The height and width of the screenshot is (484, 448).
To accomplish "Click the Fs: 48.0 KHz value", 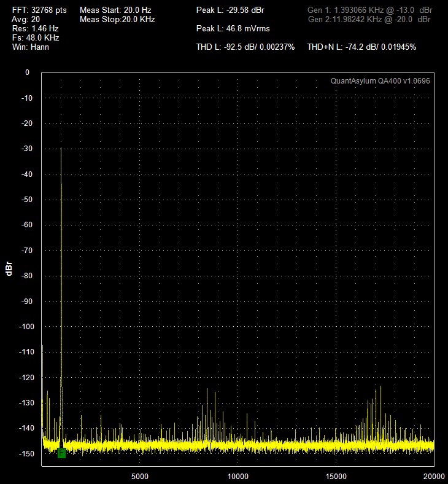I will pyautogui.click(x=36, y=38).
